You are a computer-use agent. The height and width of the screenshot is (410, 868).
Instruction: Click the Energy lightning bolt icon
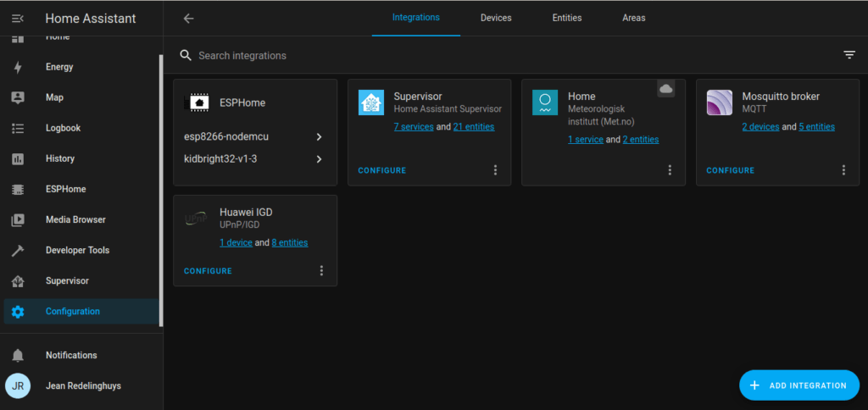point(18,67)
